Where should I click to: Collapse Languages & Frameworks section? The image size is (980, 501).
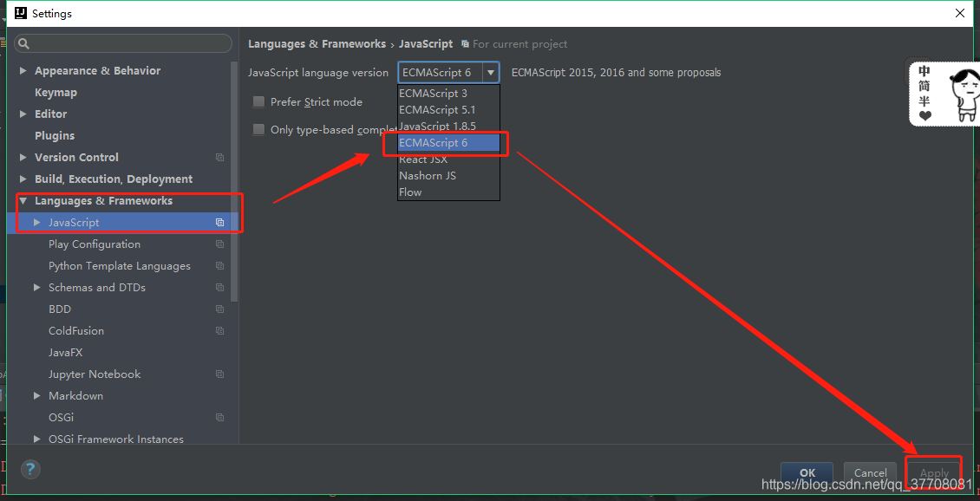[x=23, y=201]
